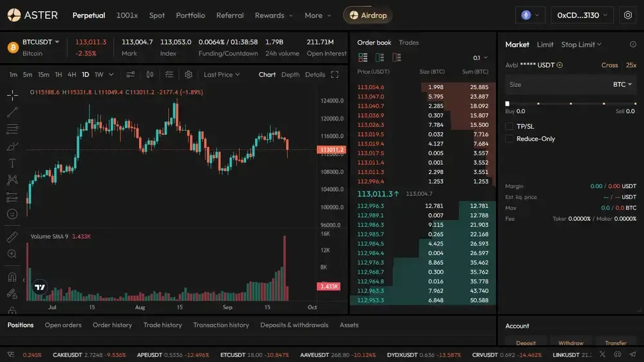Show bids only order book view
The image size is (644, 362).
[379, 57]
